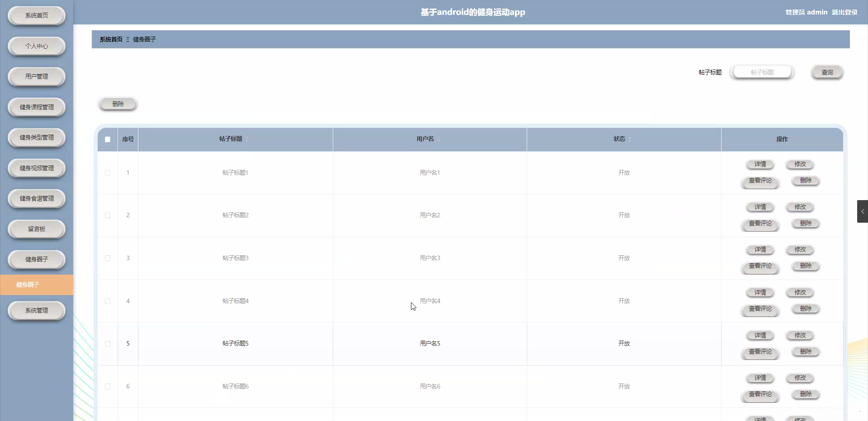Click the 用户名4 cell
Image resolution: width=868 pixels, height=421 pixels.
click(430, 301)
